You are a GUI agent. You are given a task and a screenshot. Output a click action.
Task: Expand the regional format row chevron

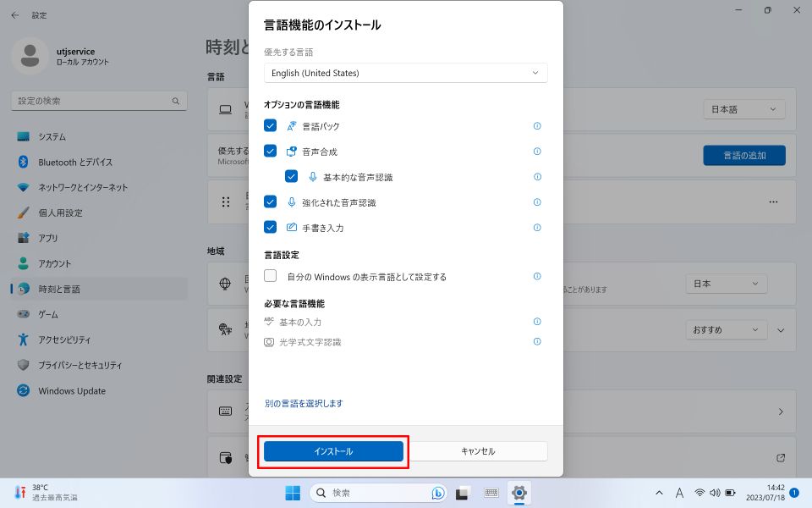click(x=781, y=330)
